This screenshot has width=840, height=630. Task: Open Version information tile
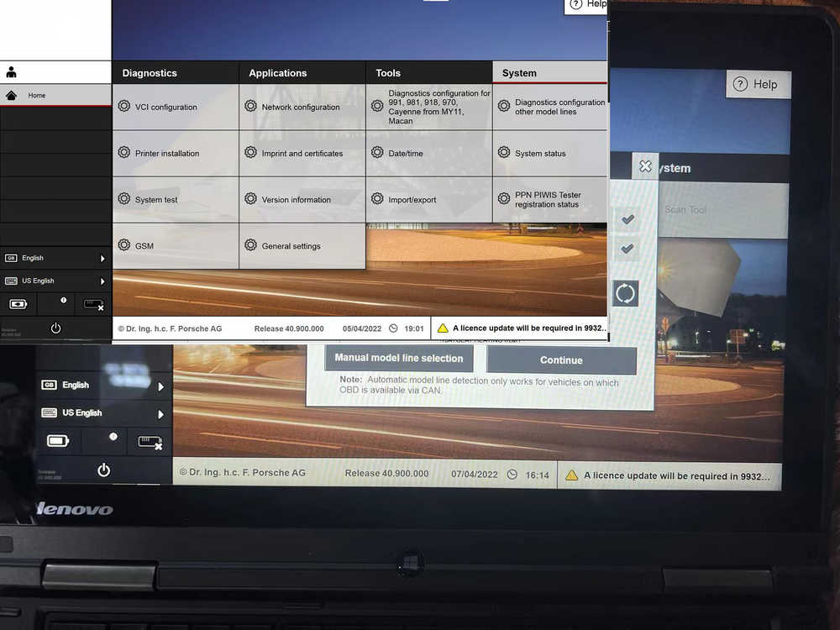302,199
